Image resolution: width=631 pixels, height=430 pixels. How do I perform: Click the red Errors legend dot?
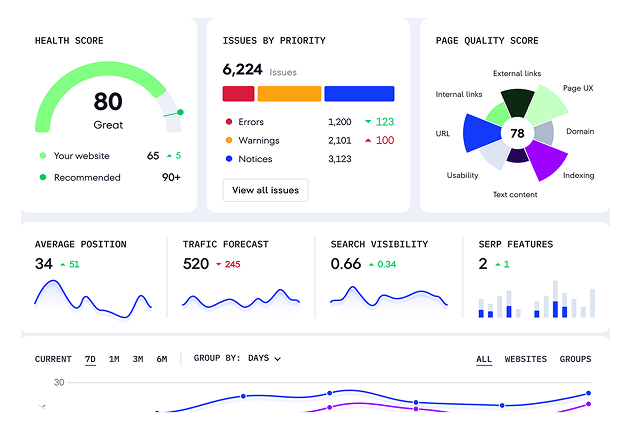click(229, 122)
